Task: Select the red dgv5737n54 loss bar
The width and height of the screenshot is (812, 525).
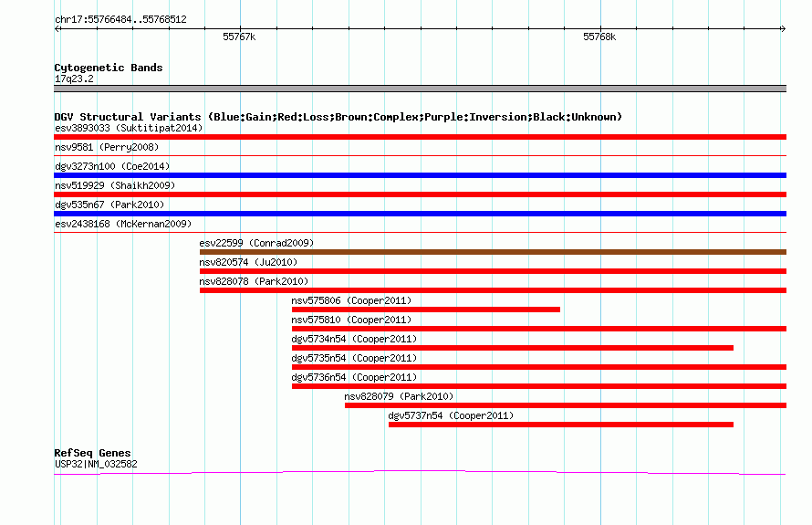Action: point(561,425)
